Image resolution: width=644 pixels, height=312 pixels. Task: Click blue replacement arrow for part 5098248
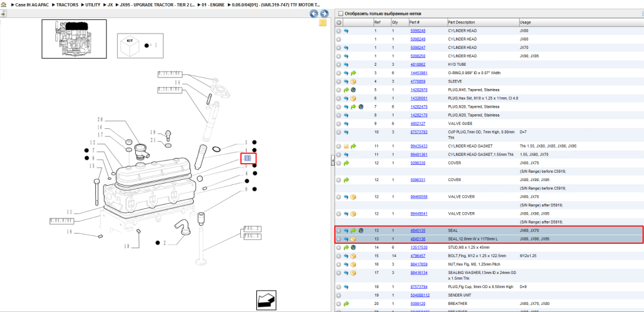tap(346, 31)
